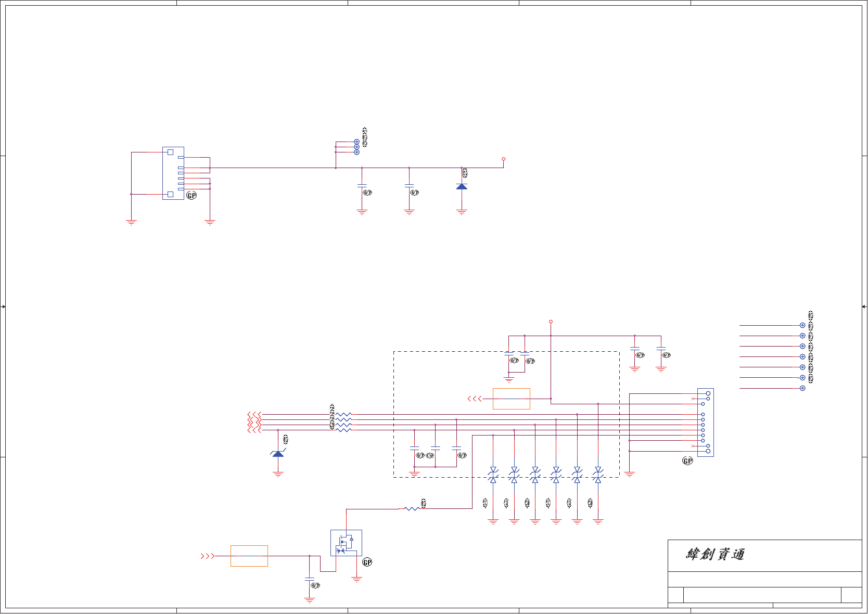Viewport: 868px width, 614px height.
Task: Click the red power terminal above the dashed region
Action: click(551, 322)
